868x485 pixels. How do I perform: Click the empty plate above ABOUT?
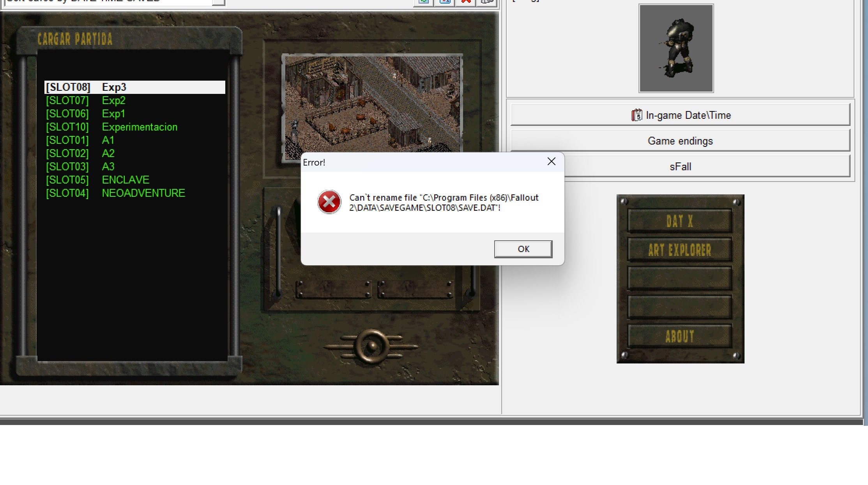[679, 307]
